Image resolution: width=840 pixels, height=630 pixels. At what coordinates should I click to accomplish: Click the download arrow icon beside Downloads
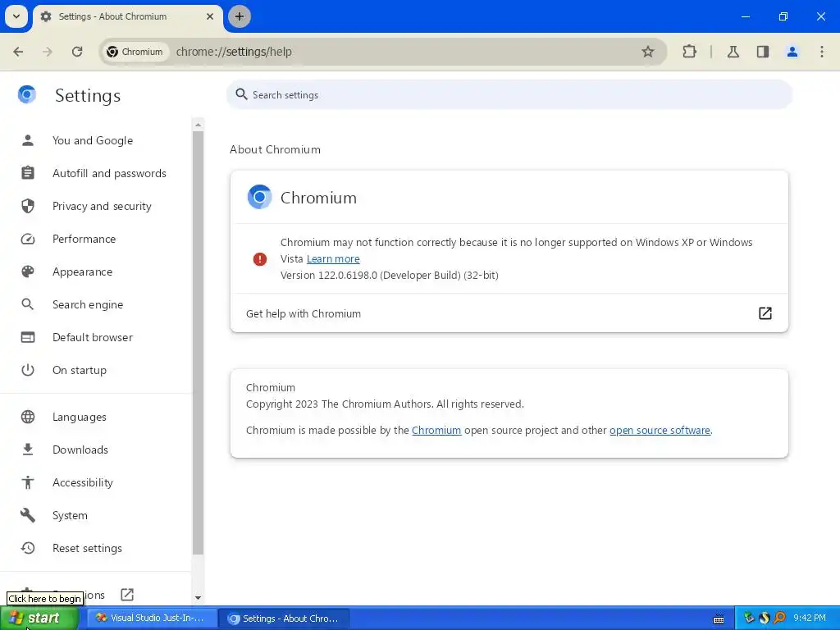28,450
